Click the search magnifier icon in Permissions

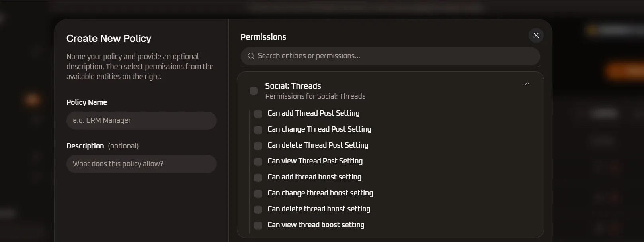[x=251, y=56]
